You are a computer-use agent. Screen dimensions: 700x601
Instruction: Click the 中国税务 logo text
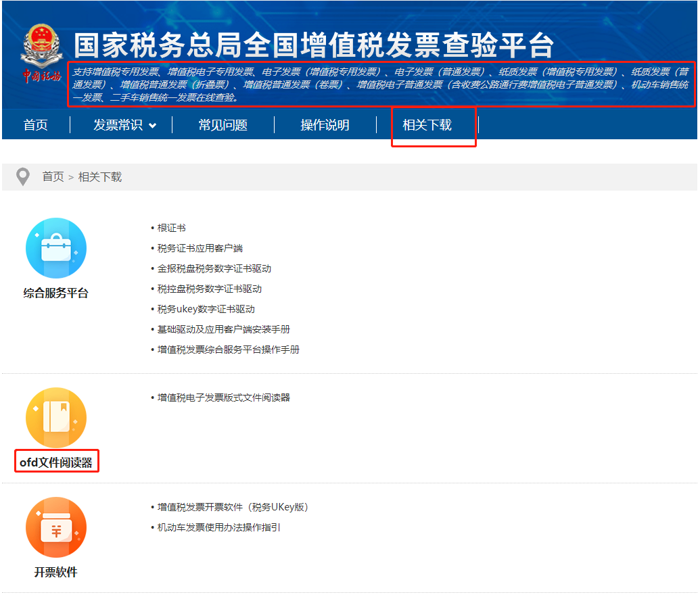click(x=43, y=73)
